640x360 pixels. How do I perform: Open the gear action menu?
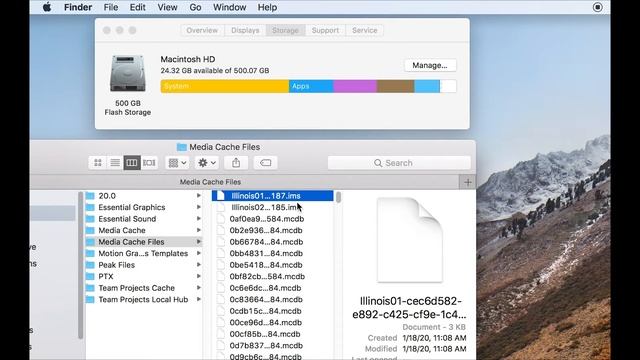click(x=207, y=163)
